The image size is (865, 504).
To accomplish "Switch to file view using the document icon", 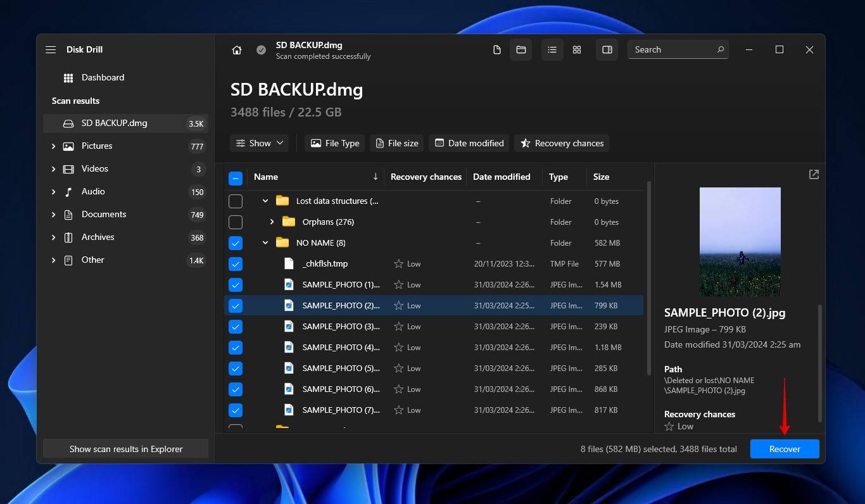I will (x=497, y=49).
